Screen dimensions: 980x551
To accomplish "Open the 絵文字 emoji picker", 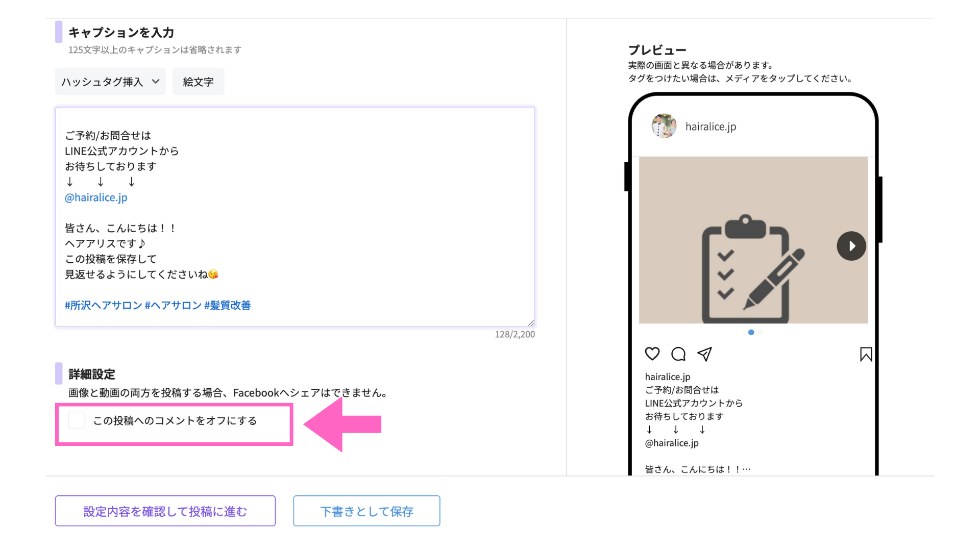I will (x=198, y=82).
